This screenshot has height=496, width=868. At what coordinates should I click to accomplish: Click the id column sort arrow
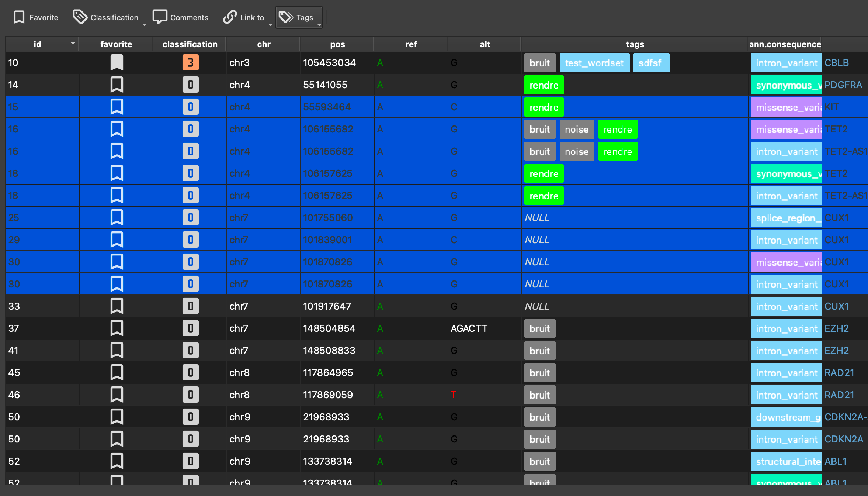pos(73,43)
